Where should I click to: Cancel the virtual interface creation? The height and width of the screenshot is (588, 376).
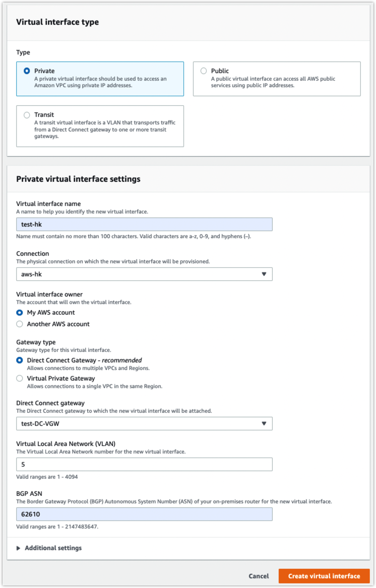pos(259,576)
